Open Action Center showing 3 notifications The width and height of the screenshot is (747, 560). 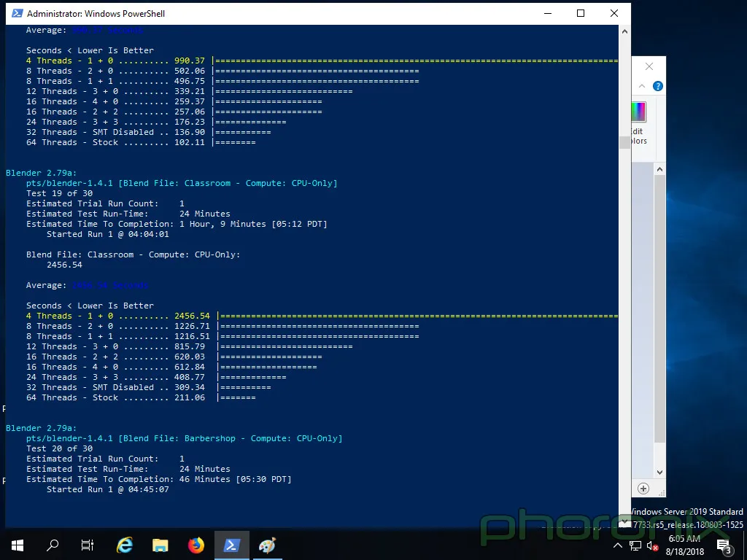(724, 545)
